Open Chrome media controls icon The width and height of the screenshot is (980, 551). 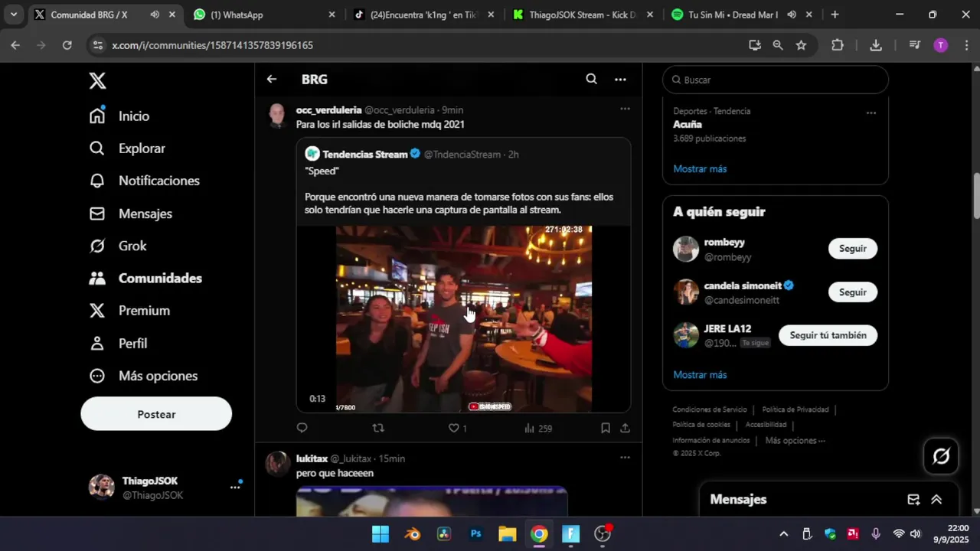[914, 45]
